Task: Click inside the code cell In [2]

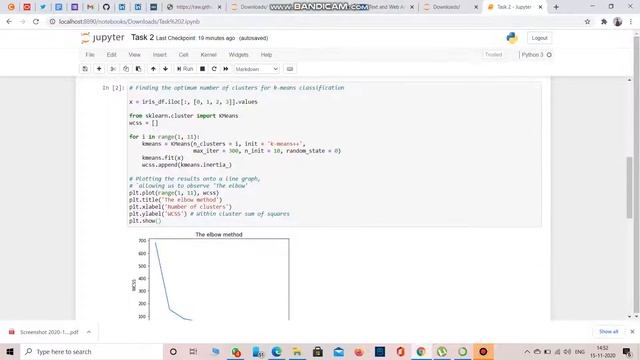Action: tap(335, 154)
